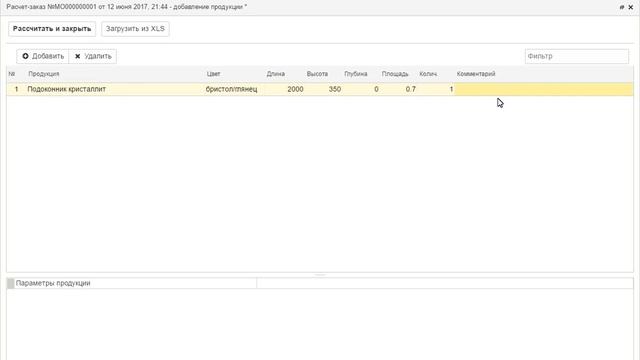The width and height of the screenshot is (640, 360).
Task: Select the depth cell with value 0
Action: point(362,89)
